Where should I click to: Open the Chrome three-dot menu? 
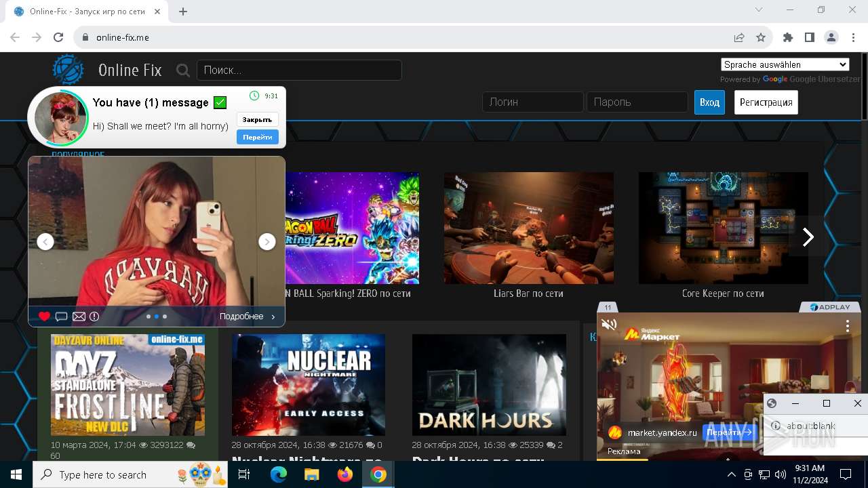tap(854, 37)
